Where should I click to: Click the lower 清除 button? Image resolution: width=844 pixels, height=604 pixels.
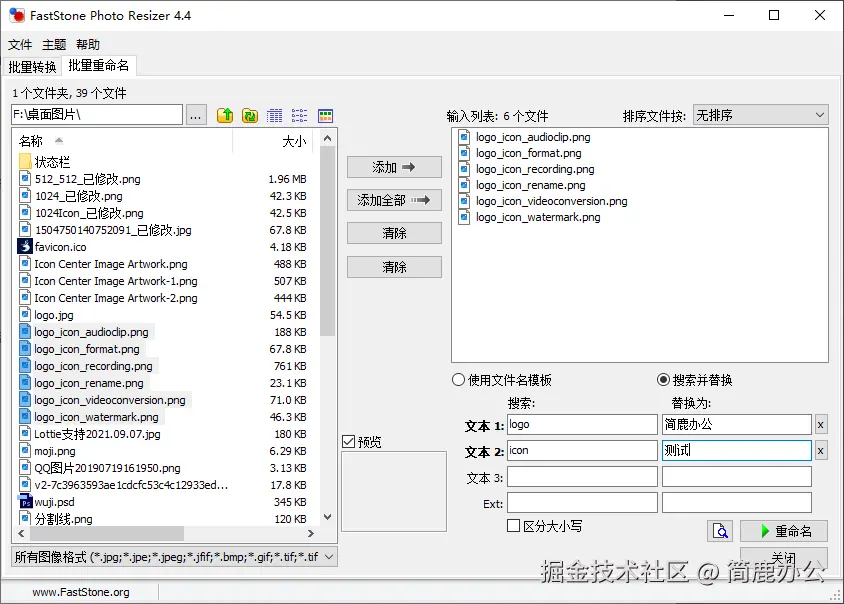[394, 267]
